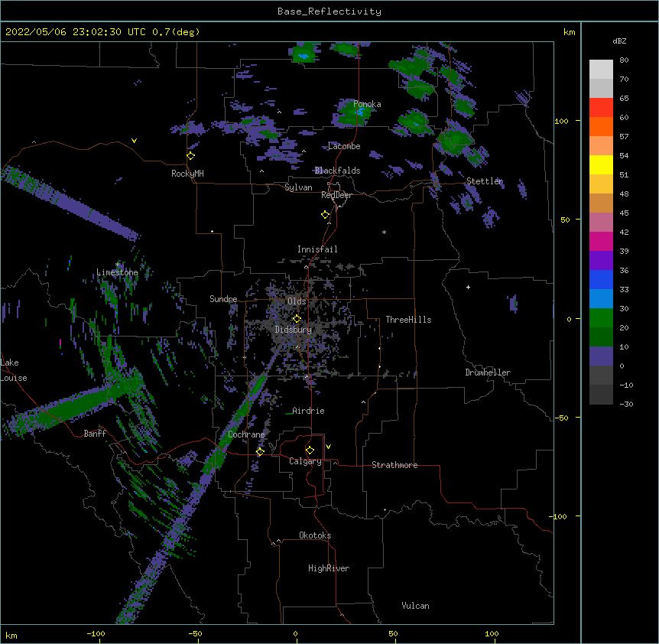Image resolution: width=659 pixels, height=644 pixels.
Task: Click the white asterisk marker east of Innisfail
Action: pos(384,233)
